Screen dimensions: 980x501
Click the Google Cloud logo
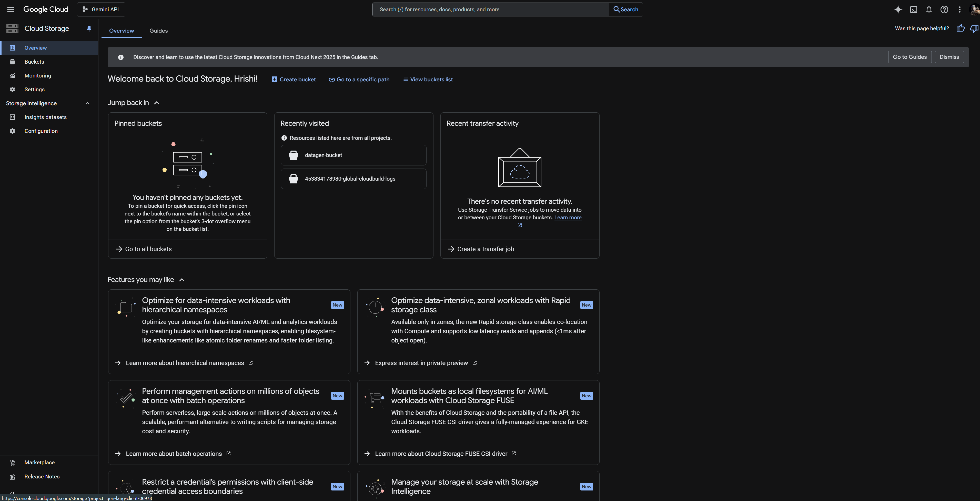pos(46,9)
